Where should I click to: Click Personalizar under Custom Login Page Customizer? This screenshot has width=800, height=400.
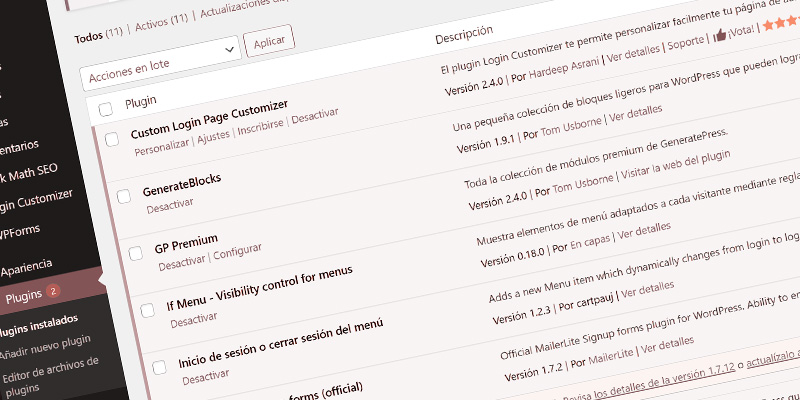[x=162, y=147]
